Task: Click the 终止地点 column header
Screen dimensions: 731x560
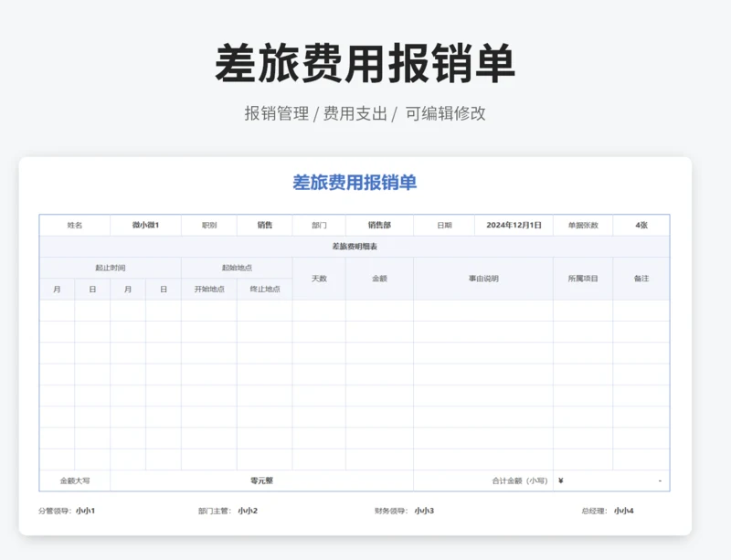Action: pos(265,289)
